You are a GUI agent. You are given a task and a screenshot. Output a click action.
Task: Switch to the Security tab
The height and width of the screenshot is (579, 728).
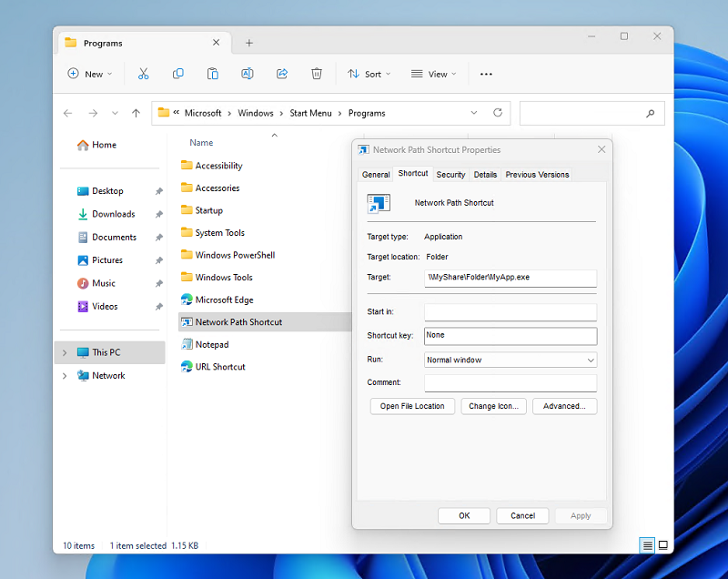point(450,174)
